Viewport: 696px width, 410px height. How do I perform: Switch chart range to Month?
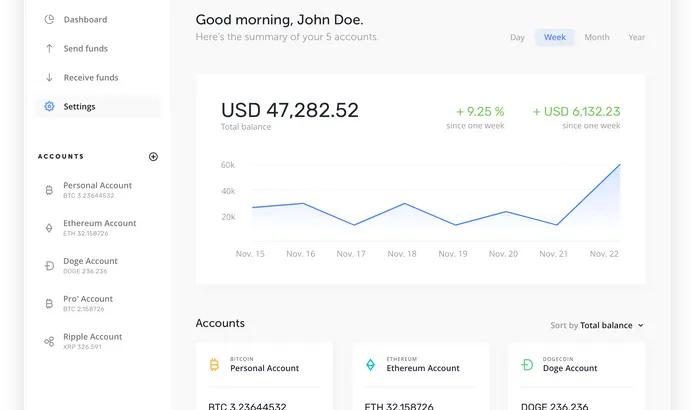tap(597, 37)
